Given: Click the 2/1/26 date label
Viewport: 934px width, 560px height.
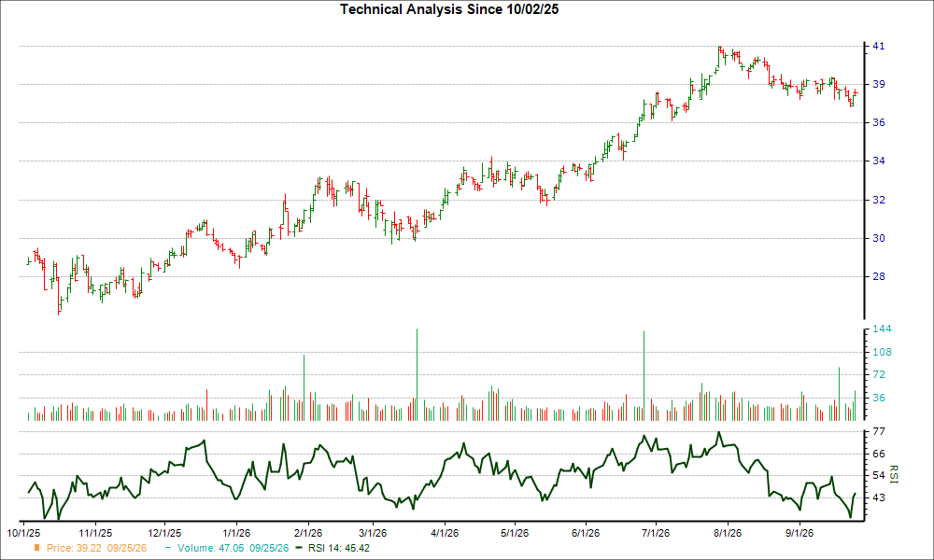Looking at the screenshot, I should pos(308,533).
